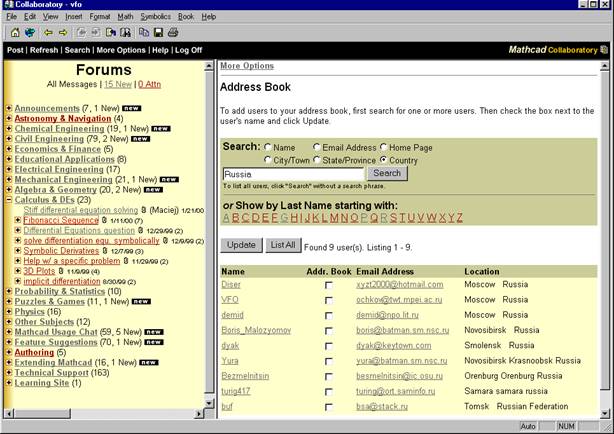Click address book pane scroll down arrow
The image size is (614, 434).
click(605, 413)
